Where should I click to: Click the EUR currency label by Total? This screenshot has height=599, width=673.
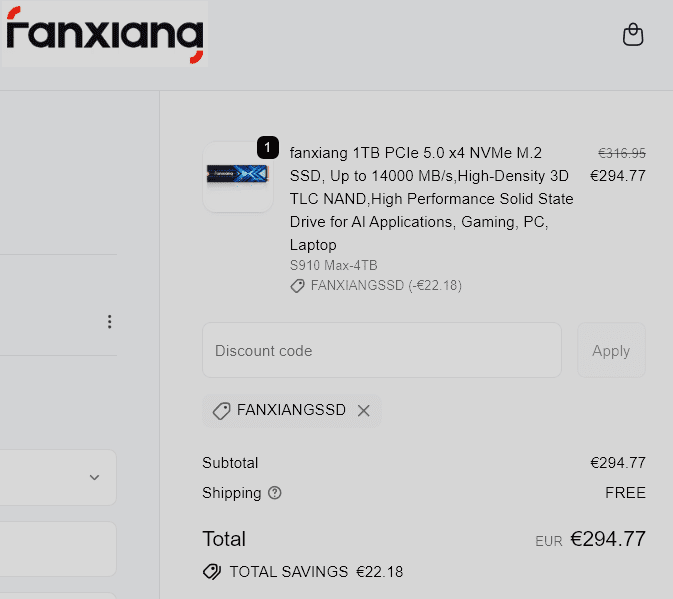coord(549,541)
